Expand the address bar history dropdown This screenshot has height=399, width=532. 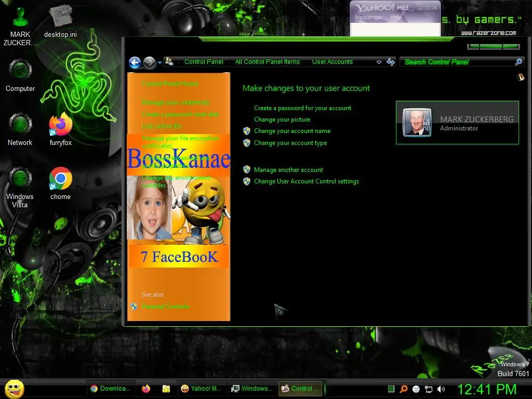(379, 62)
